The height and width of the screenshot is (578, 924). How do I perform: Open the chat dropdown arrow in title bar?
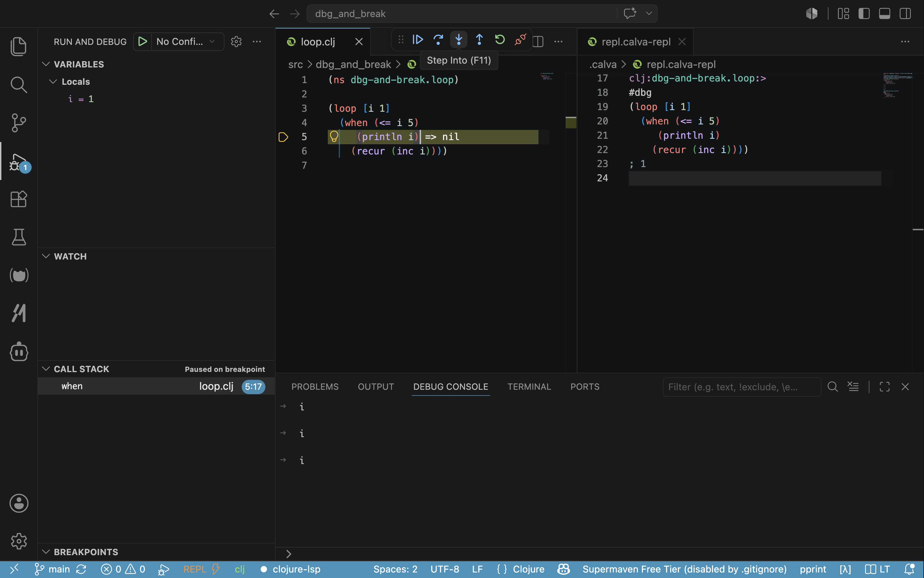[x=649, y=13]
